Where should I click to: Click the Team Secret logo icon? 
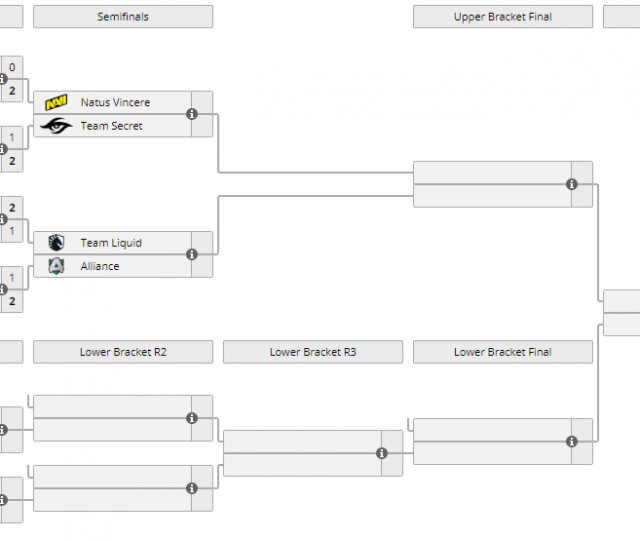(x=56, y=126)
